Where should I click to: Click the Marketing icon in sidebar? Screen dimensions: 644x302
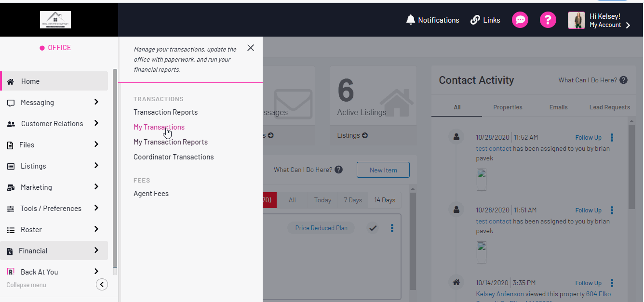[11, 187]
